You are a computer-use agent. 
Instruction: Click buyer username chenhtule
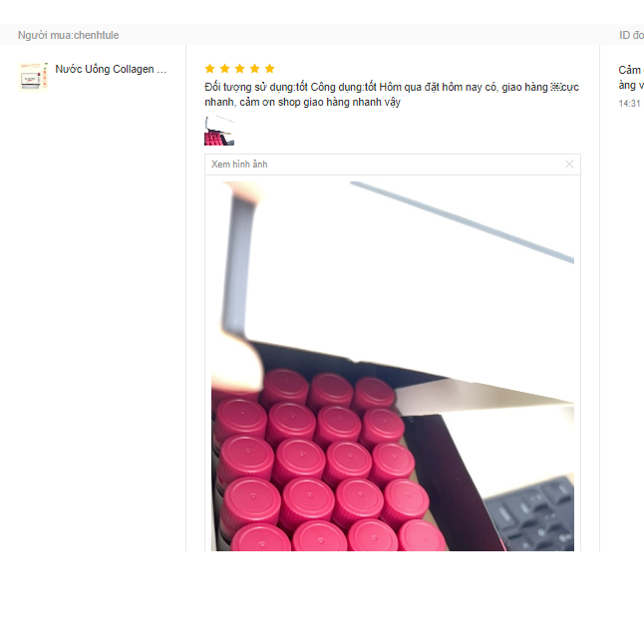97,35
